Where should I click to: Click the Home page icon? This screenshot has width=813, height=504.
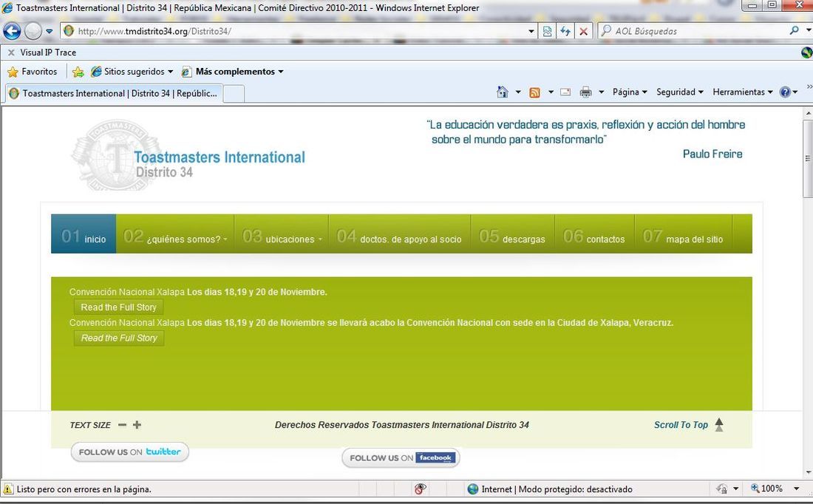click(503, 92)
